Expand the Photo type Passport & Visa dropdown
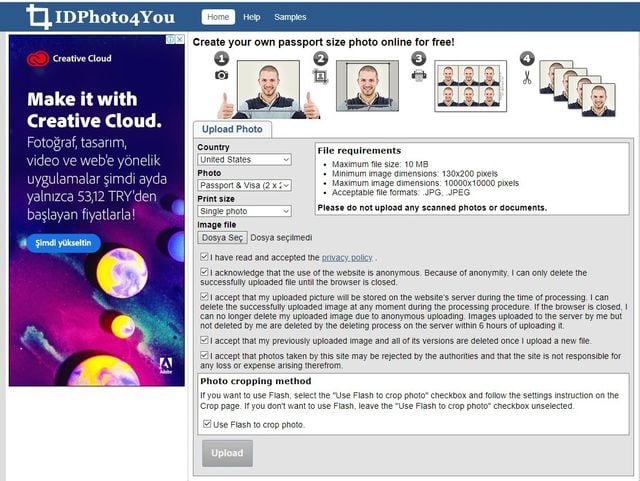Image resolution: width=640 pixels, height=481 pixels. [244, 185]
